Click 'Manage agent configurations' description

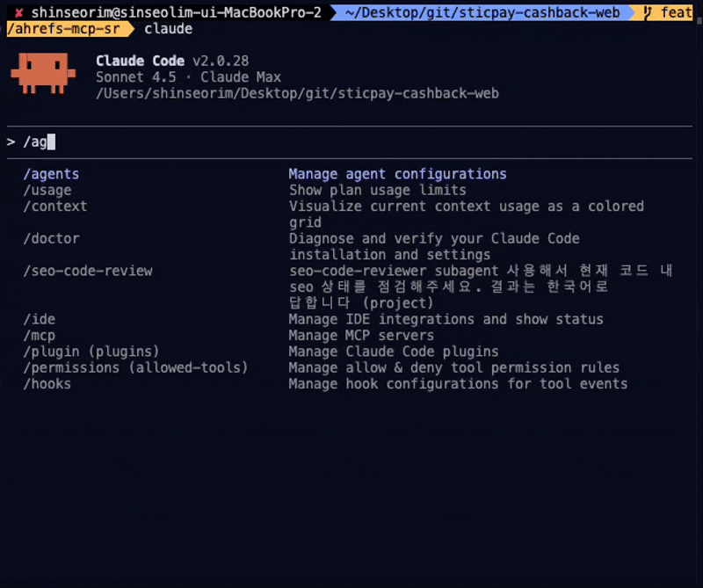[x=398, y=174]
